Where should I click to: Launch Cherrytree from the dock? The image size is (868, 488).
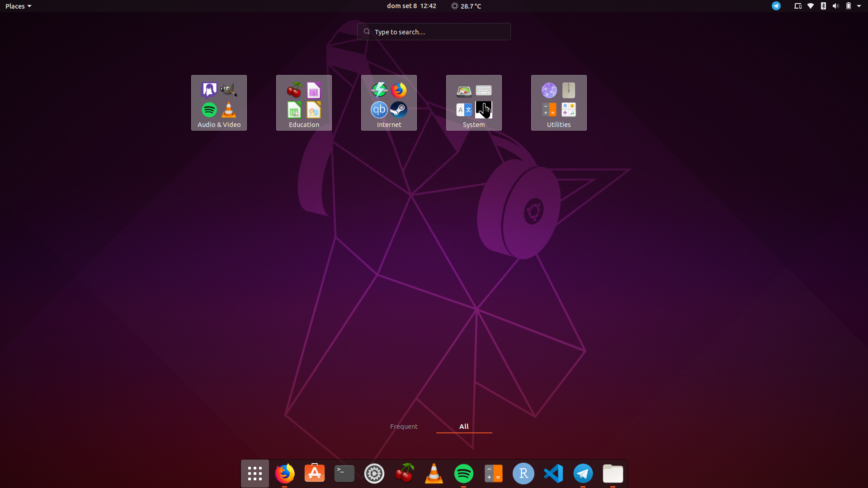404,473
